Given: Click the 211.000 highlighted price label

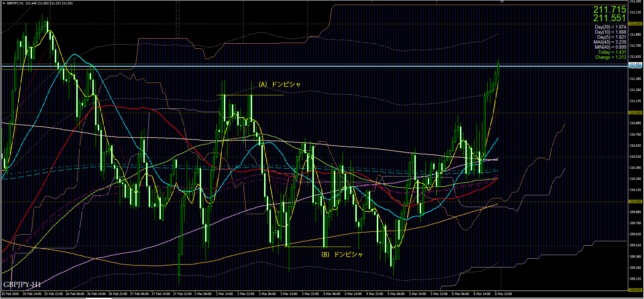Looking at the screenshot, I should (635, 113).
